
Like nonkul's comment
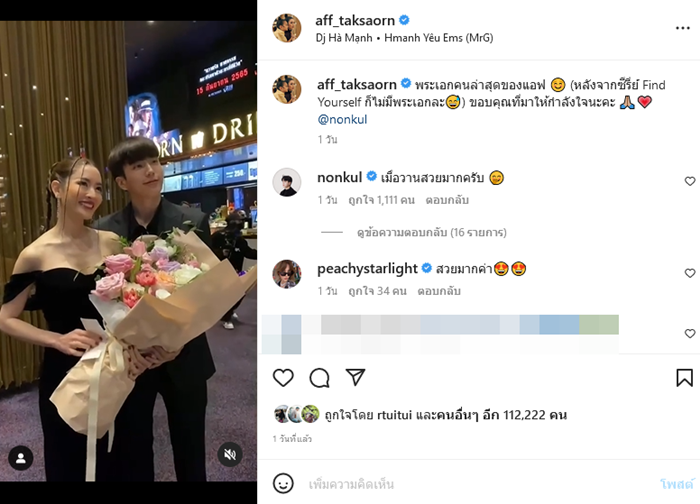click(690, 181)
